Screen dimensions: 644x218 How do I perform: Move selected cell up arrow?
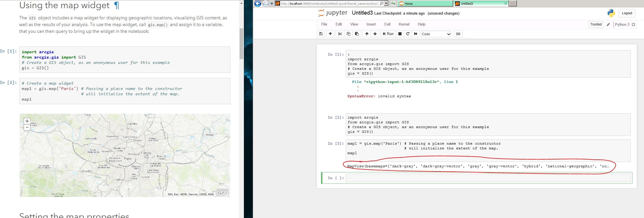tap(367, 34)
